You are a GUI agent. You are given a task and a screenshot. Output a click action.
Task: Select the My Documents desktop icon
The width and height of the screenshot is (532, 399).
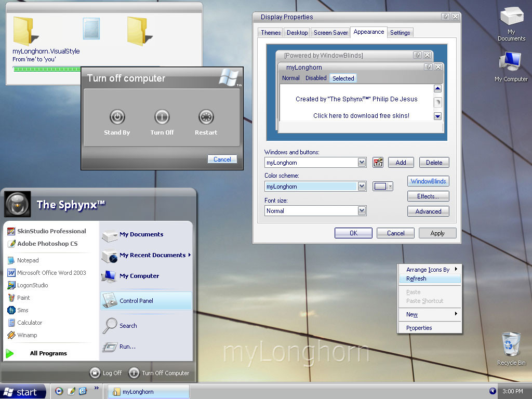(x=511, y=24)
